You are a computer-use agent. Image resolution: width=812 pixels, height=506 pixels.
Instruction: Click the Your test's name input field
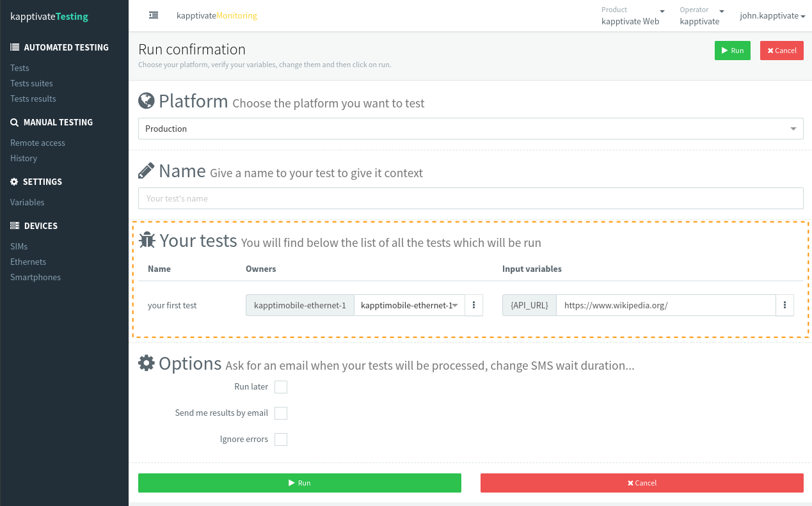pos(470,198)
